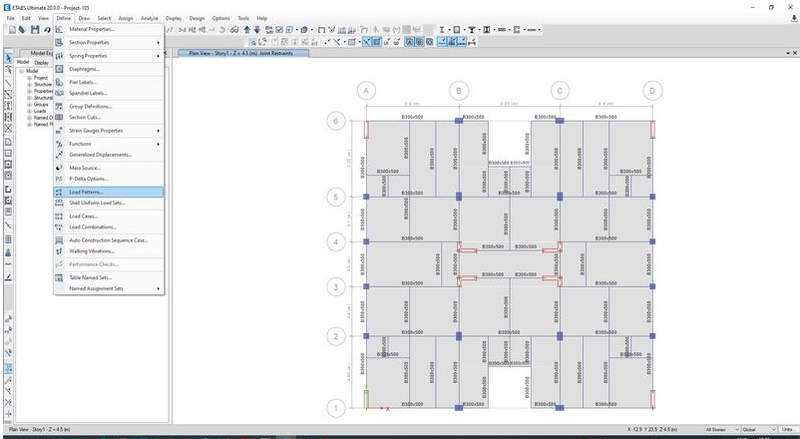
Task: Open the Analyze menu
Action: pos(149,18)
